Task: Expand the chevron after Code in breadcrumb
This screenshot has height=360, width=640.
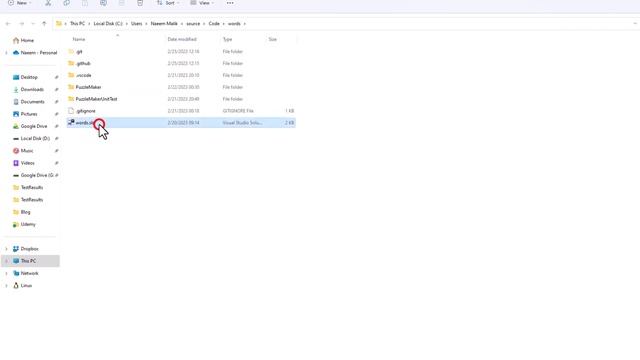Action: click(x=224, y=24)
